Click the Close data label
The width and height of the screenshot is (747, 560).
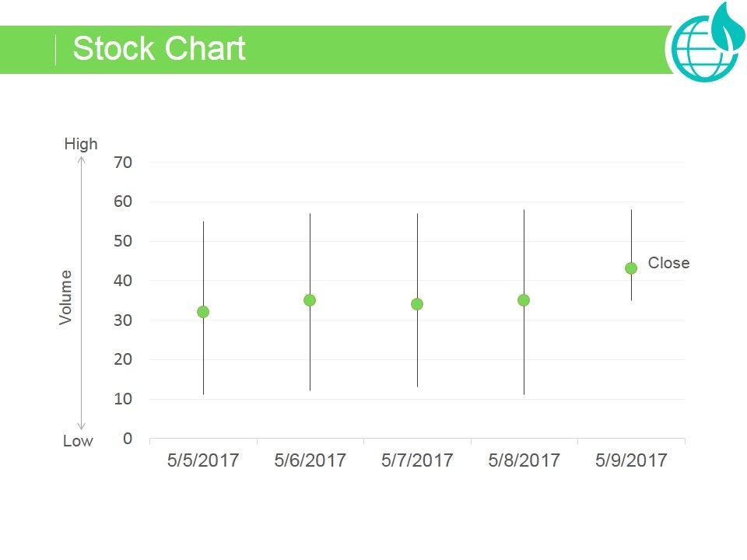(668, 263)
